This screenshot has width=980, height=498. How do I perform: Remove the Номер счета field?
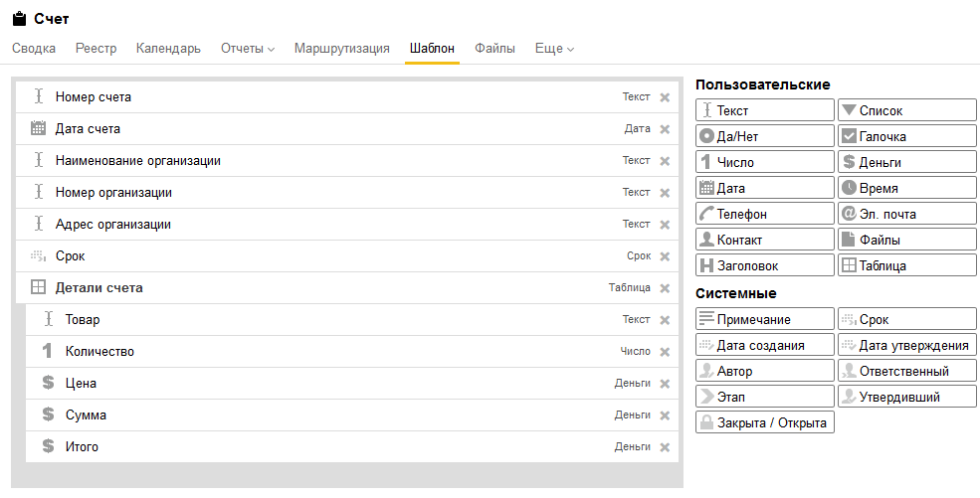pyautogui.click(x=665, y=97)
